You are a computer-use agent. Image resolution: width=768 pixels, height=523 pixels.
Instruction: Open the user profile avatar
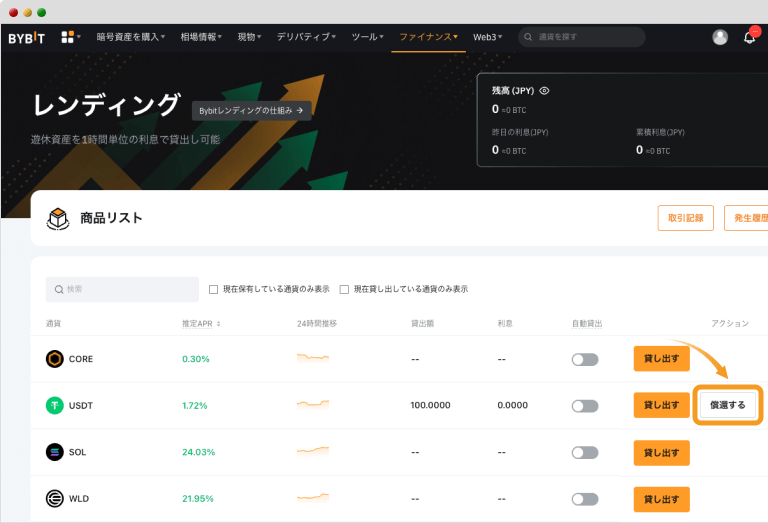click(x=720, y=37)
